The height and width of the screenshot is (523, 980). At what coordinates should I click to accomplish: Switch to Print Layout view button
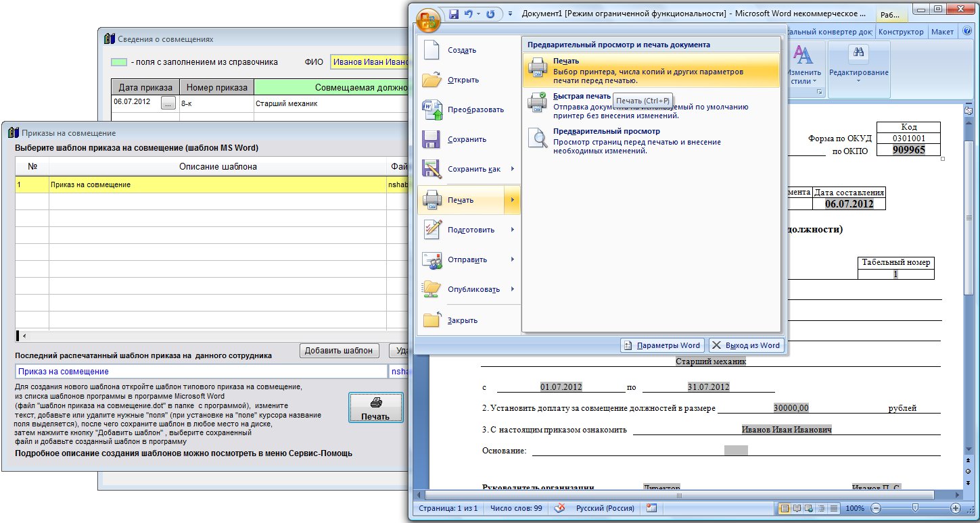785,508
